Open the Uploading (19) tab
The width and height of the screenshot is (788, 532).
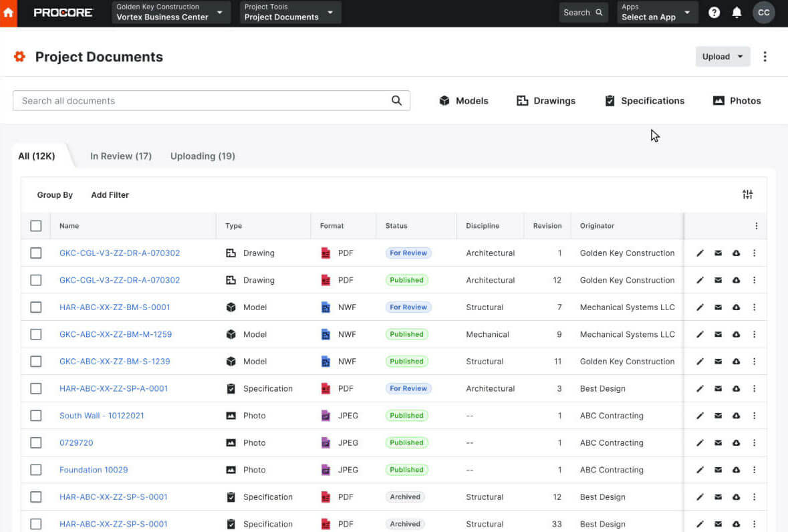tap(203, 156)
